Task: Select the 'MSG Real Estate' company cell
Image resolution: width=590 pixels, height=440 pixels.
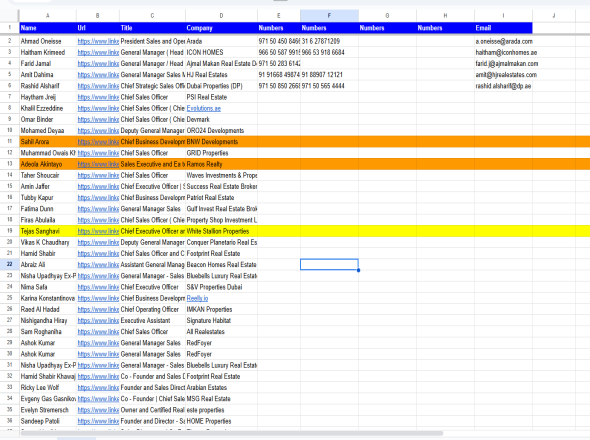Action: 221,399
